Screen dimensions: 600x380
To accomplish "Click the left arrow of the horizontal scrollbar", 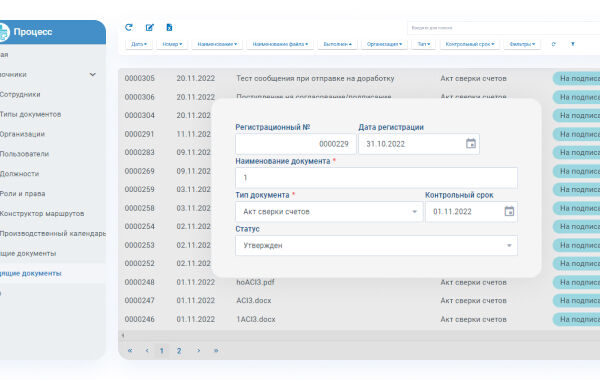I will click(123, 336).
